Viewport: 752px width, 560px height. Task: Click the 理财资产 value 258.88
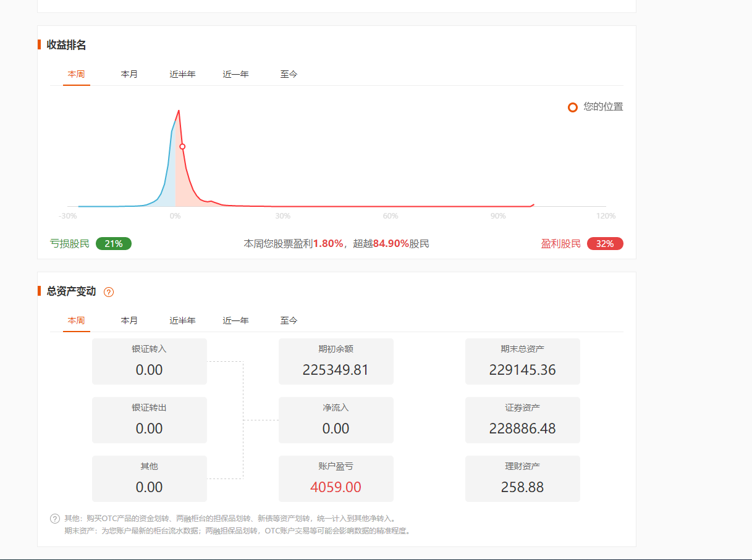(522, 487)
